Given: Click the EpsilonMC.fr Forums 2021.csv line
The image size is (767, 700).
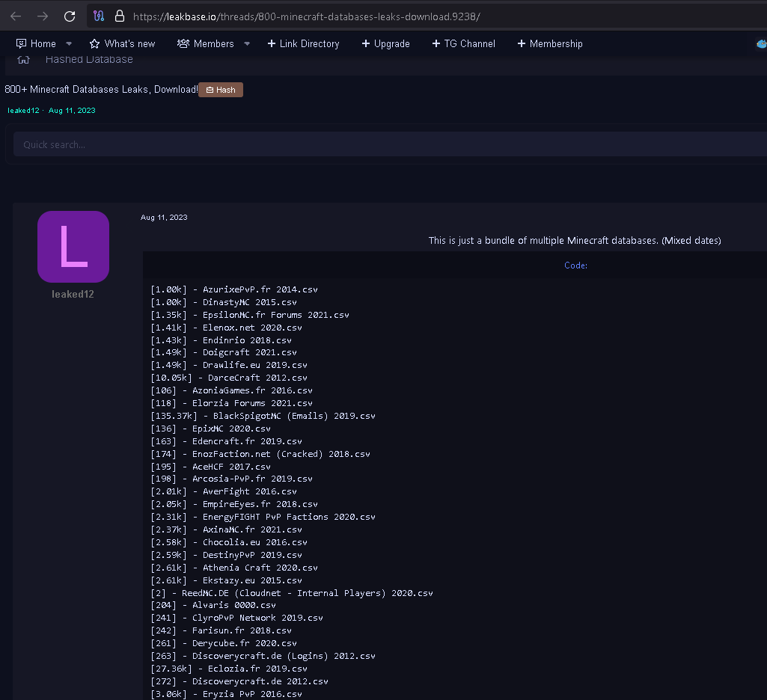Looking at the screenshot, I should click(250, 315).
